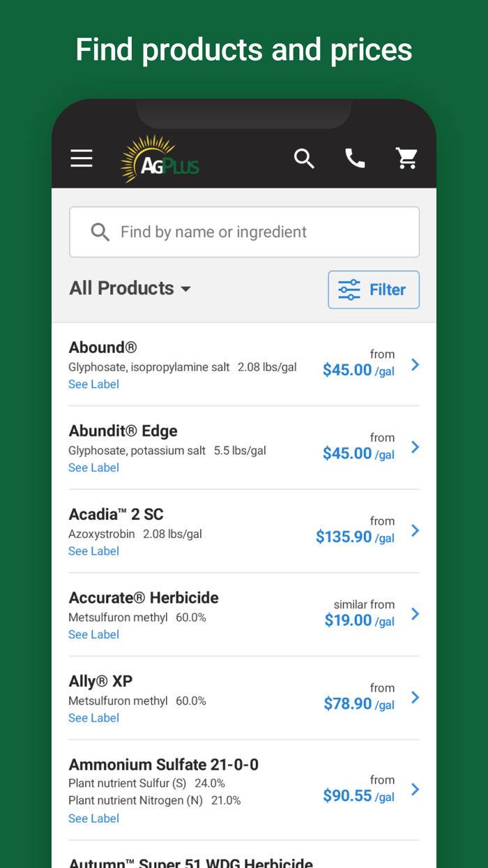Open the hamburger navigation menu
Viewport: 488px width, 868px height.
pos(81,158)
